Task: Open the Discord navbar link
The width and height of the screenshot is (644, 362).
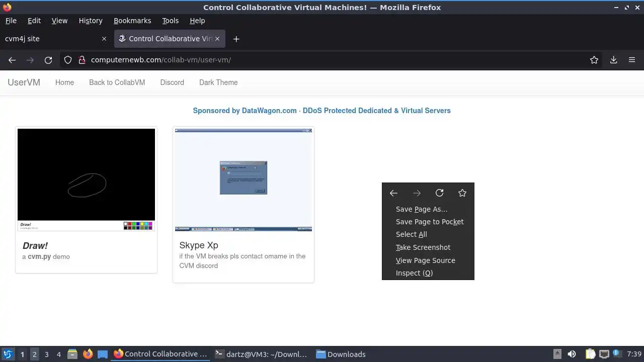Action: (172, 82)
